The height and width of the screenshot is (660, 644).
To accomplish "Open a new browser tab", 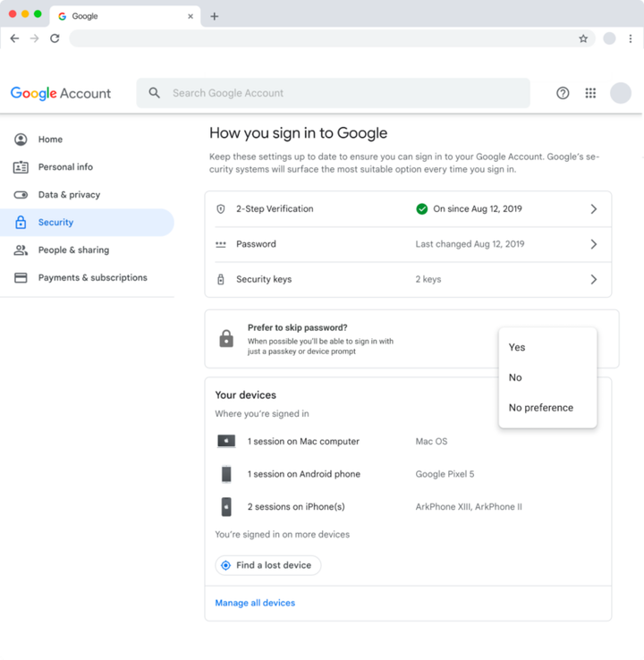I will click(215, 16).
